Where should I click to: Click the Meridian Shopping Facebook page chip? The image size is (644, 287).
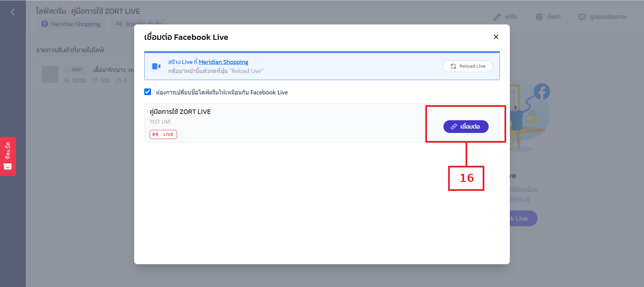pos(71,24)
